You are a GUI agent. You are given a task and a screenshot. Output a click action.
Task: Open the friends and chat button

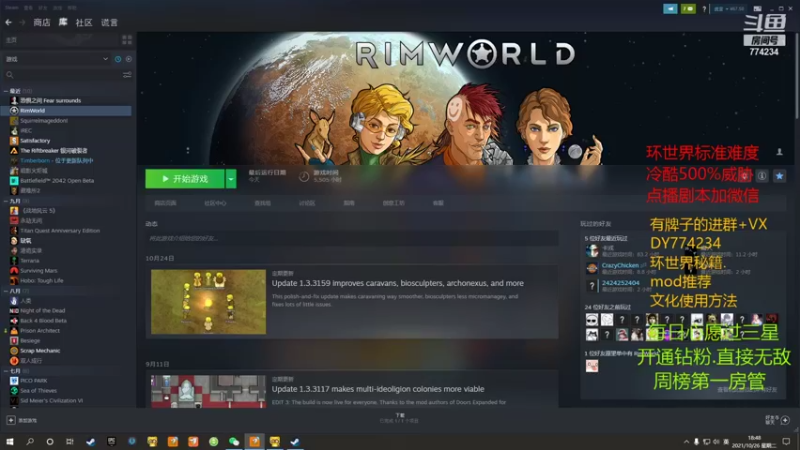[778, 420]
